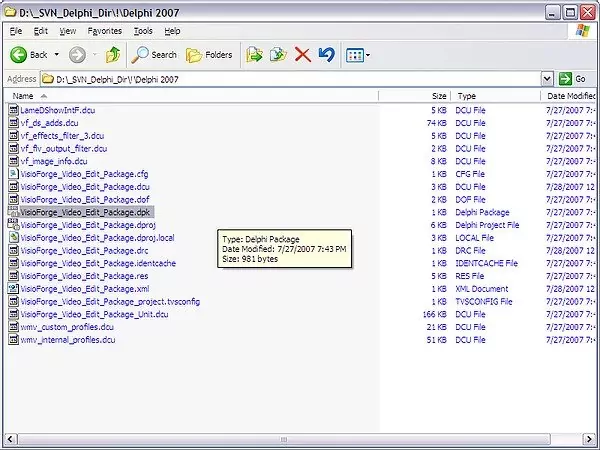Viewport: 600px width, 450px height.
Task: Toggle the Folders pane button
Action: click(209, 55)
